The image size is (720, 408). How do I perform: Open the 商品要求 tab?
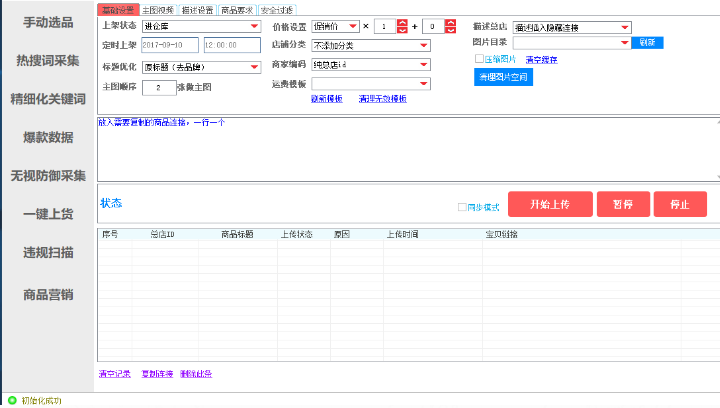click(237, 9)
